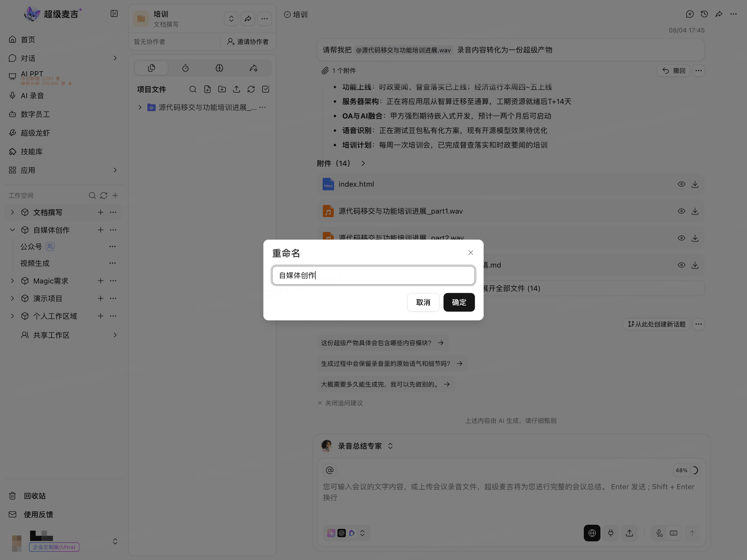The height and width of the screenshot is (560, 747).
Task: Toggle web search globe button
Action: pos(592,533)
